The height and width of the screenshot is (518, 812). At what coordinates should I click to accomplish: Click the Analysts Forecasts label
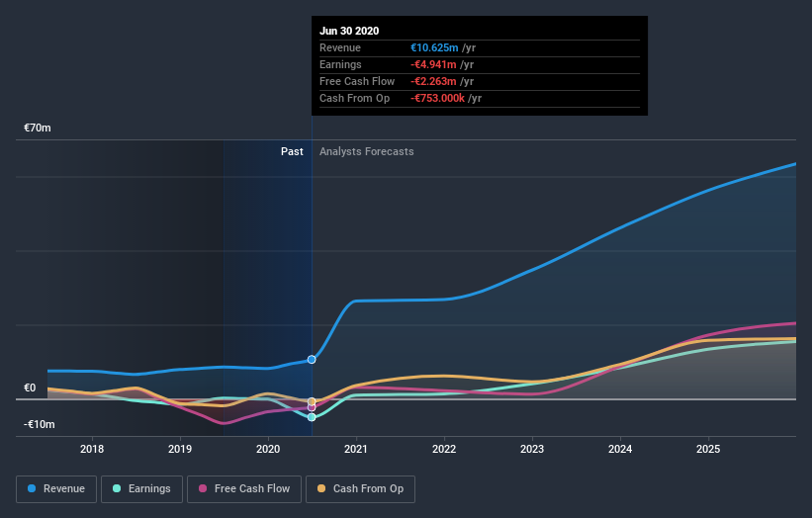pos(367,151)
